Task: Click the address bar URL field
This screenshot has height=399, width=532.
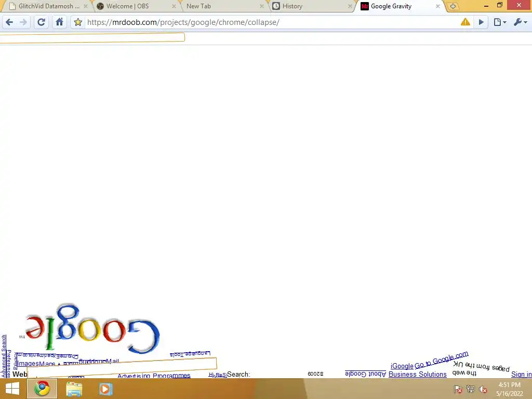Action: pyautogui.click(x=271, y=22)
